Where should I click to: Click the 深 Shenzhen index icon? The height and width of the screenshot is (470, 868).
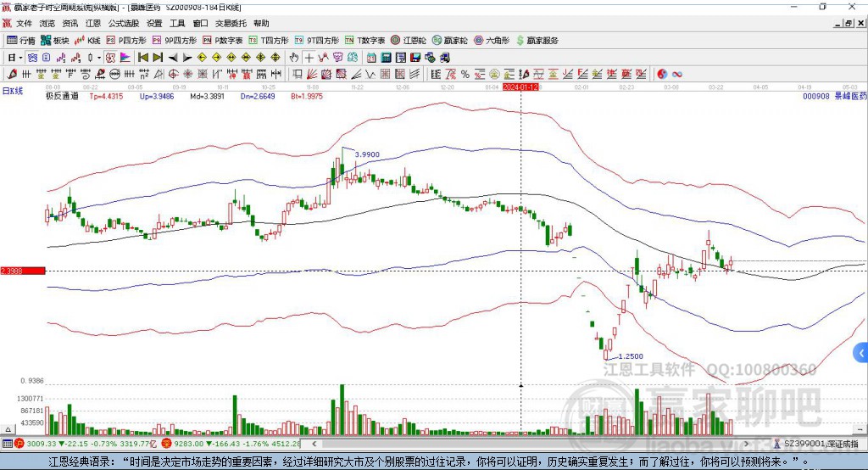pos(167,444)
